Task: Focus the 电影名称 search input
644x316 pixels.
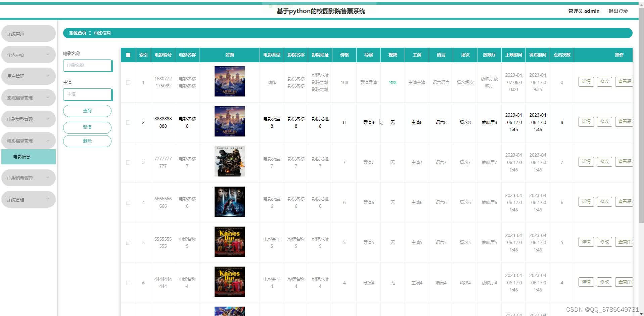Action: [x=88, y=66]
